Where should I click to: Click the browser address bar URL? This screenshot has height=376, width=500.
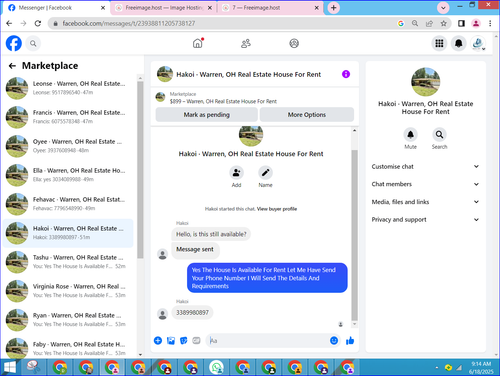click(x=129, y=23)
